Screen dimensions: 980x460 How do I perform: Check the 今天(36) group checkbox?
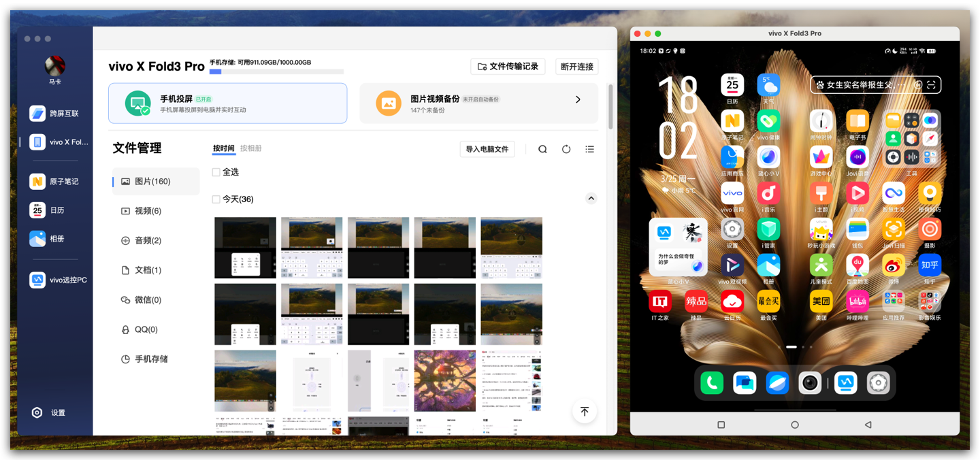(x=216, y=199)
